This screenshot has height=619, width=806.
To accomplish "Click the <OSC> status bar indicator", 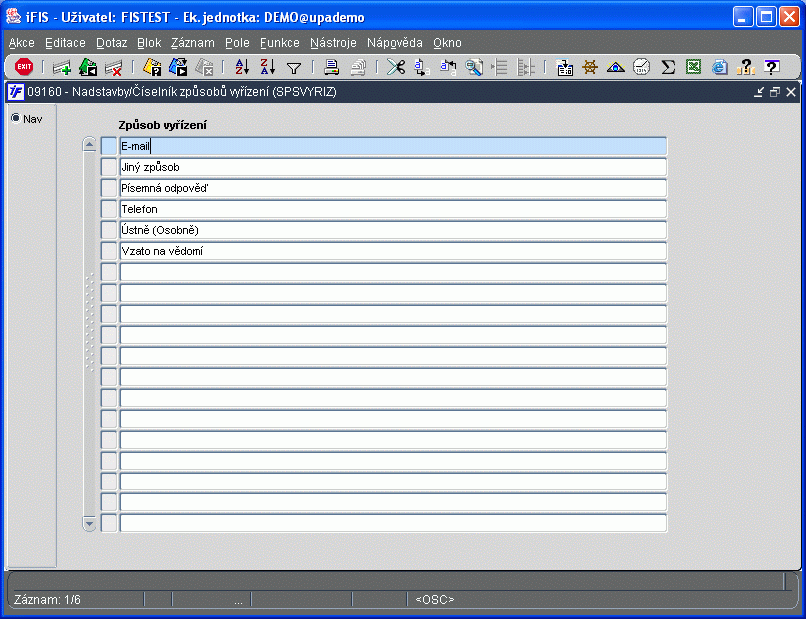I will pos(435,599).
